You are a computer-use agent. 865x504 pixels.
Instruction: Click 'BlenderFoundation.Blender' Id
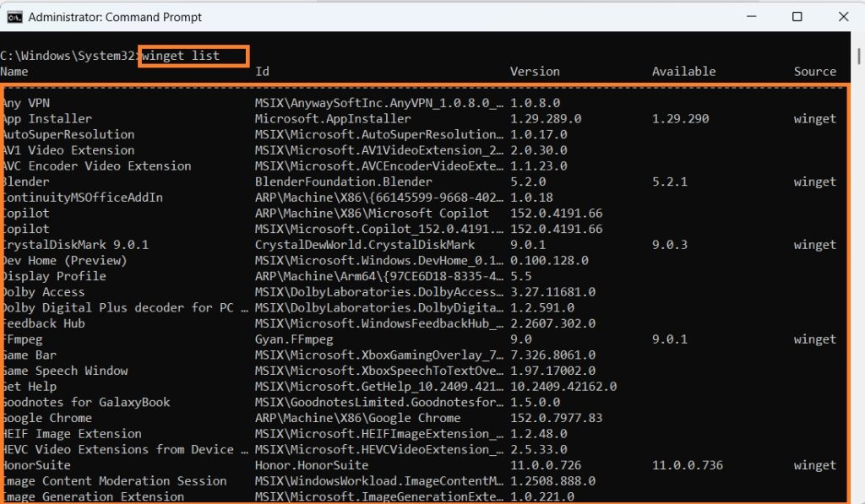point(343,182)
